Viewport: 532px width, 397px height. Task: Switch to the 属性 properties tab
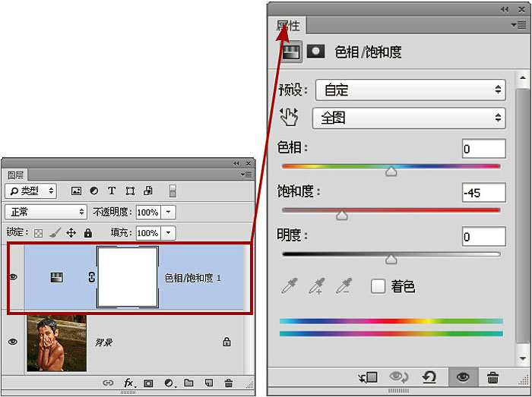[288, 27]
